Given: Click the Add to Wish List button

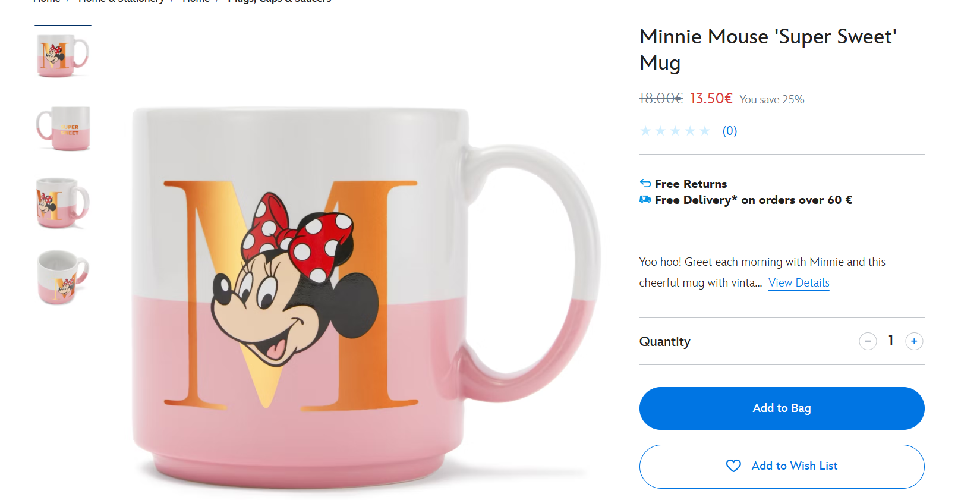Looking at the screenshot, I should 782,466.
